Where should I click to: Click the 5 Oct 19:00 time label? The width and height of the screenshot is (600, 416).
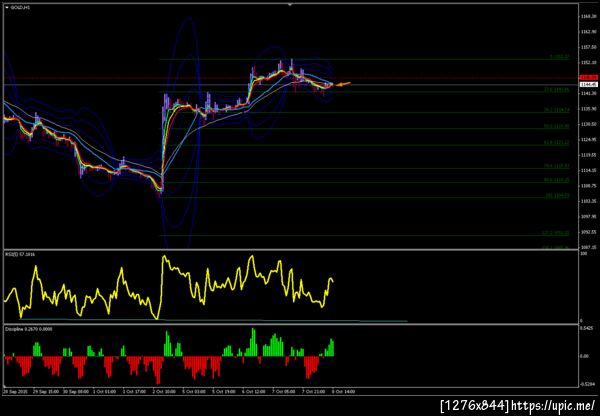tap(224, 392)
